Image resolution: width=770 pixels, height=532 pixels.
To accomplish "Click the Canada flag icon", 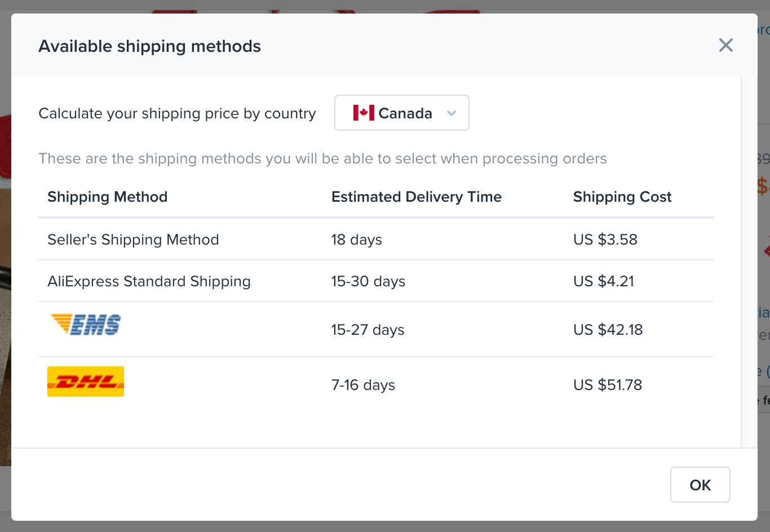I will click(364, 113).
